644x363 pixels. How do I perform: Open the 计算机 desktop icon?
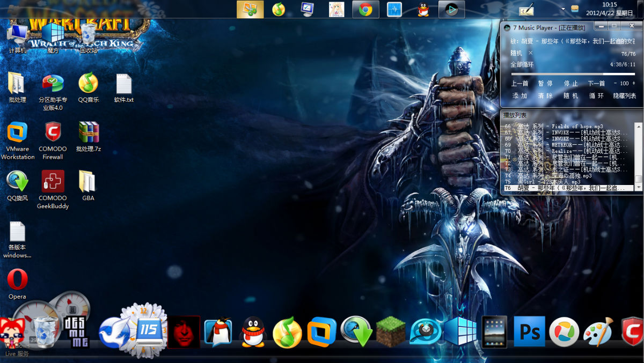(18, 38)
